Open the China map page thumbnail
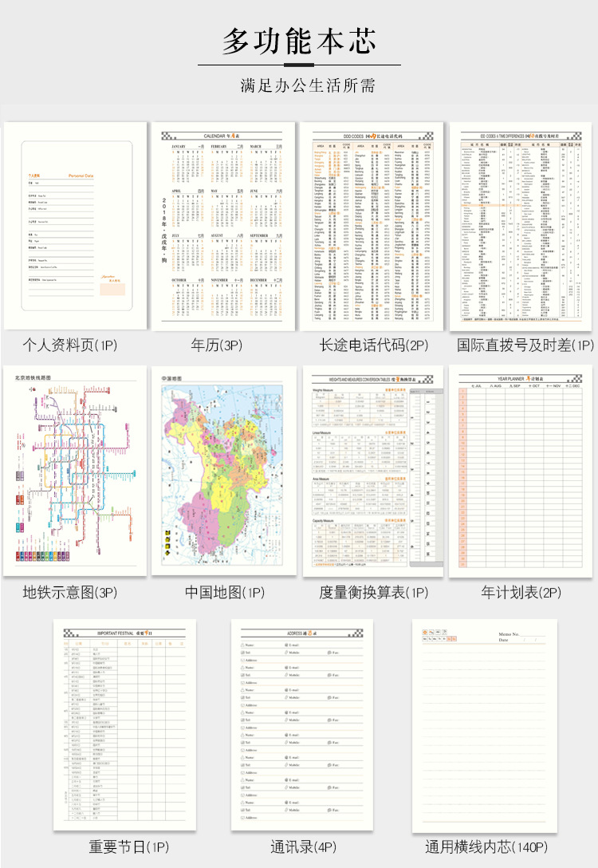Viewport: 598px width, 868px height. (223, 471)
